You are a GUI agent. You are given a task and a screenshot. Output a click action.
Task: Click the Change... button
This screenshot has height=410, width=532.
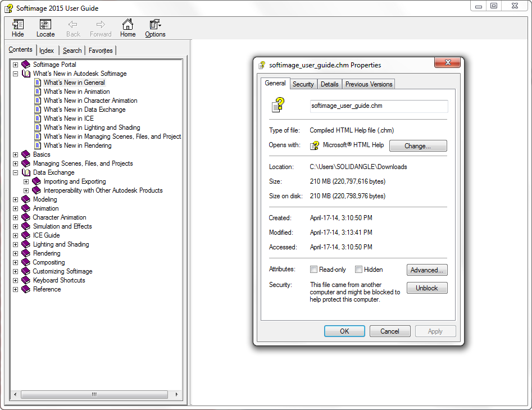[417, 146]
